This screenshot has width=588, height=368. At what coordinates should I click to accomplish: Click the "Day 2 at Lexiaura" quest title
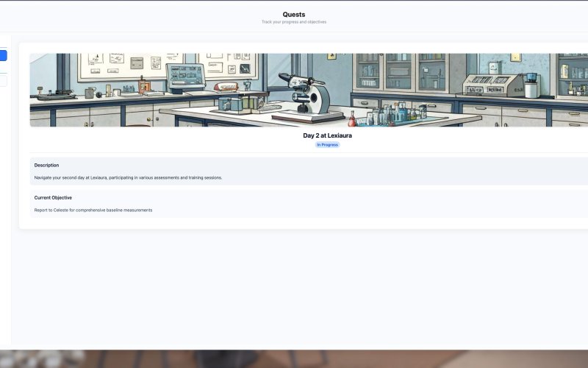[x=327, y=135]
